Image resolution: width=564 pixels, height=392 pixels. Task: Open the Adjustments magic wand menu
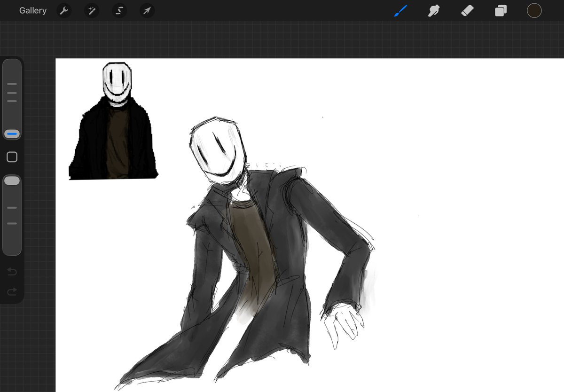92,10
